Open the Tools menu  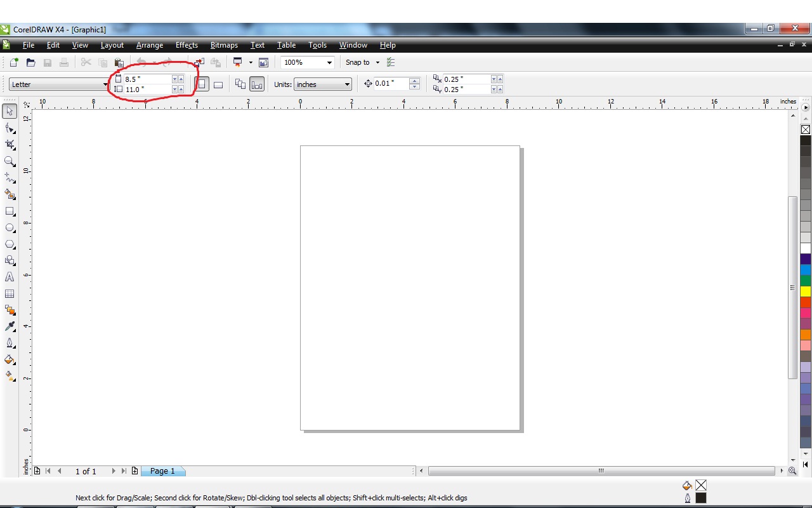click(x=317, y=45)
